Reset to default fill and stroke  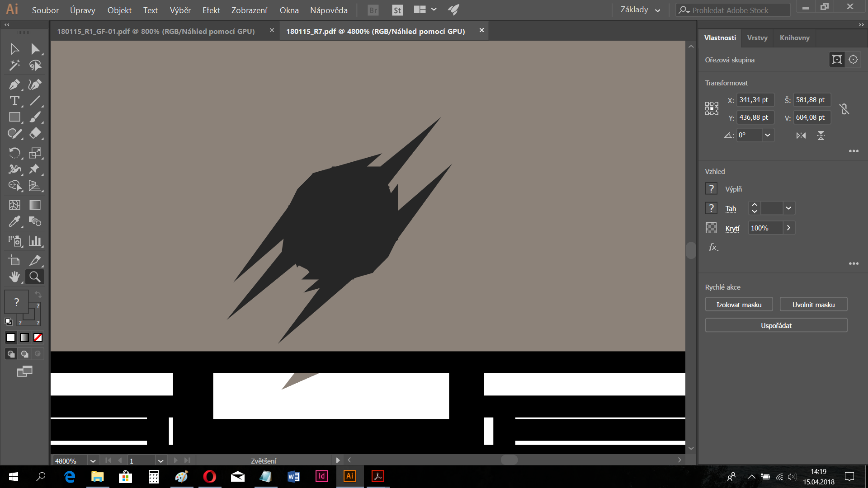(9, 322)
